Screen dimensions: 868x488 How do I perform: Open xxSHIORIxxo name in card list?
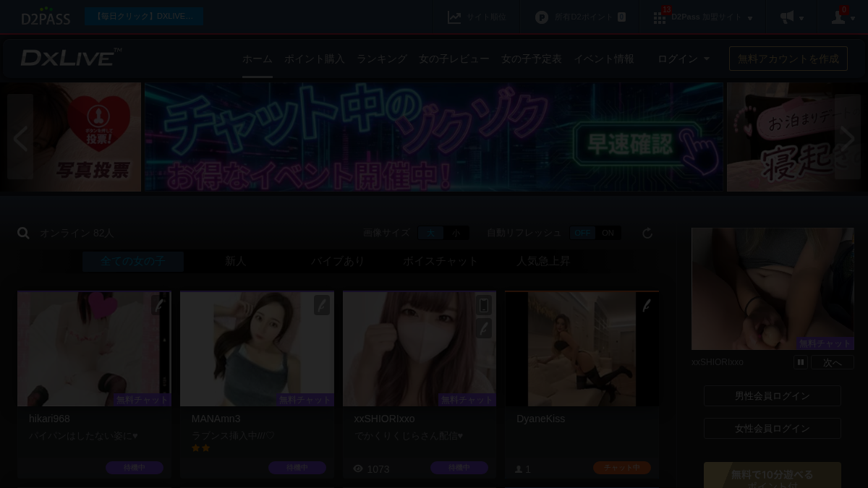(x=384, y=419)
